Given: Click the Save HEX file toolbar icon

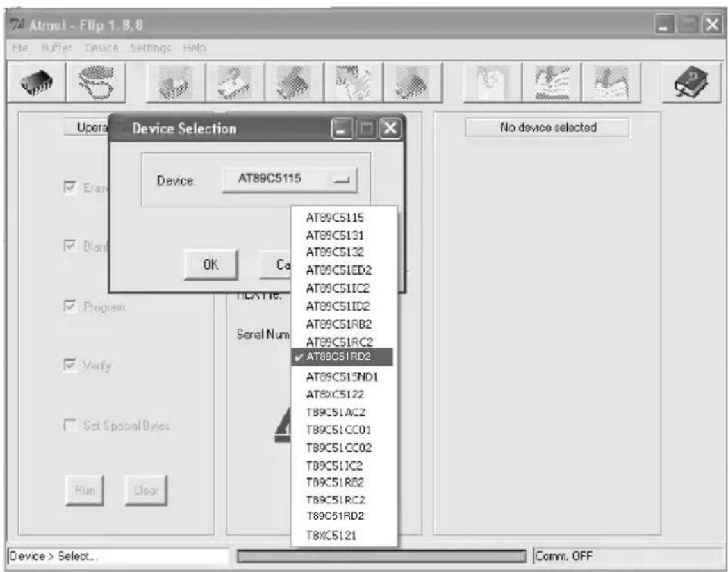Looking at the screenshot, I should (611, 83).
